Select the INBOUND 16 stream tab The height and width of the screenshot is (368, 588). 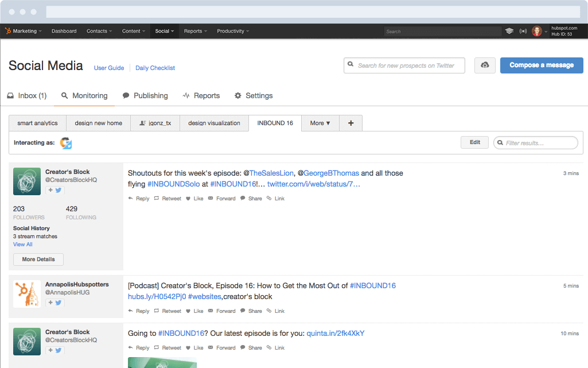(x=275, y=123)
